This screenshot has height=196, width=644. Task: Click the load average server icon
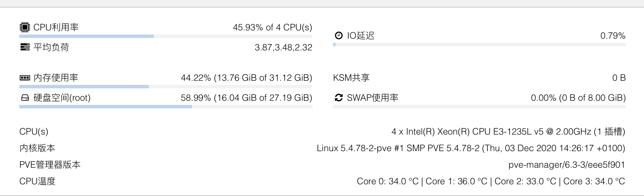(x=25, y=47)
